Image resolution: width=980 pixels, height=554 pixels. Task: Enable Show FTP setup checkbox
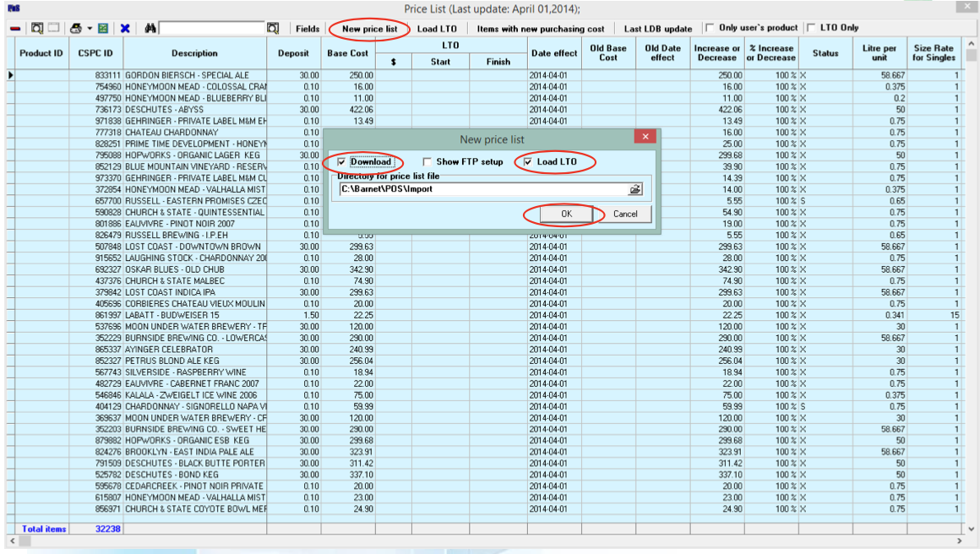tap(427, 162)
